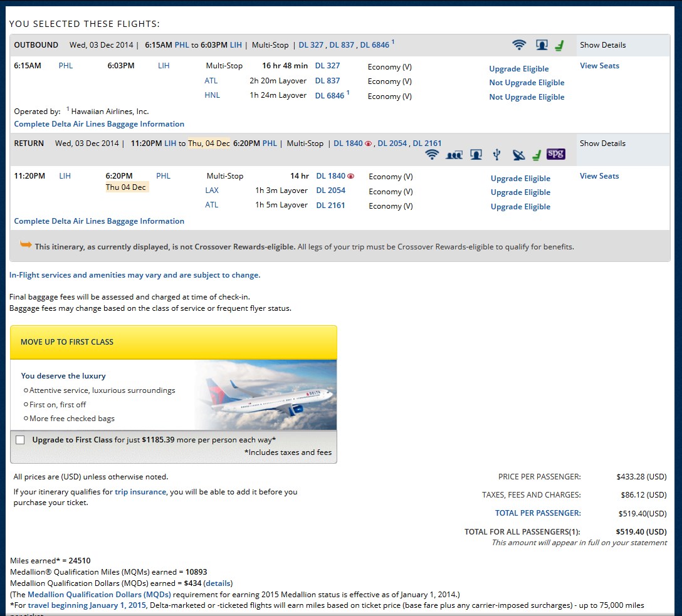Open View Seats for the outbound flight
This screenshot has height=616, width=682.
(x=599, y=66)
